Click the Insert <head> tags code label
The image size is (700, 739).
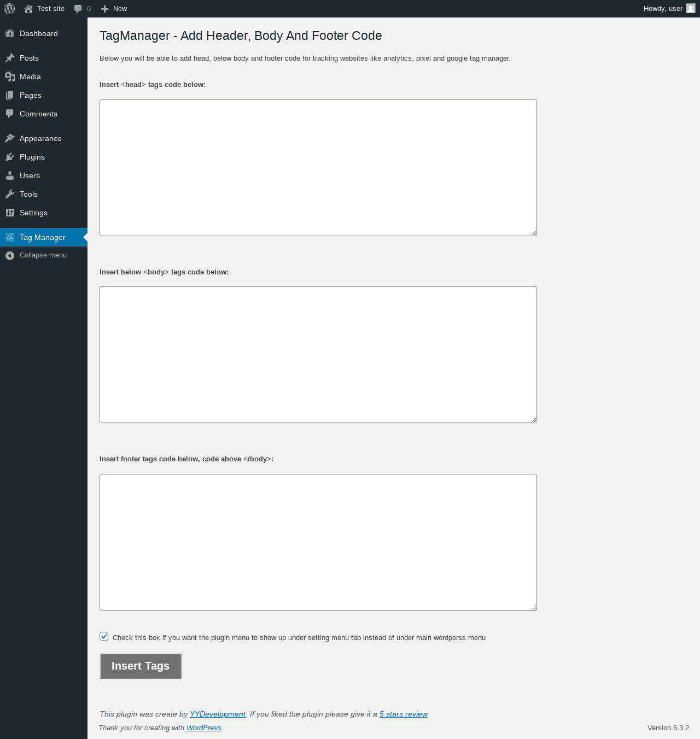(153, 85)
